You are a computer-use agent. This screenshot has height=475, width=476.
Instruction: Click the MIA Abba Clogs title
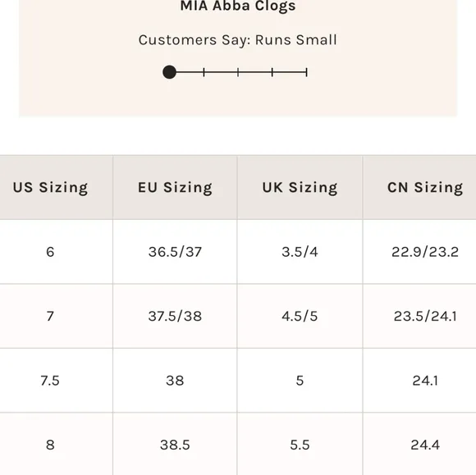click(x=238, y=6)
